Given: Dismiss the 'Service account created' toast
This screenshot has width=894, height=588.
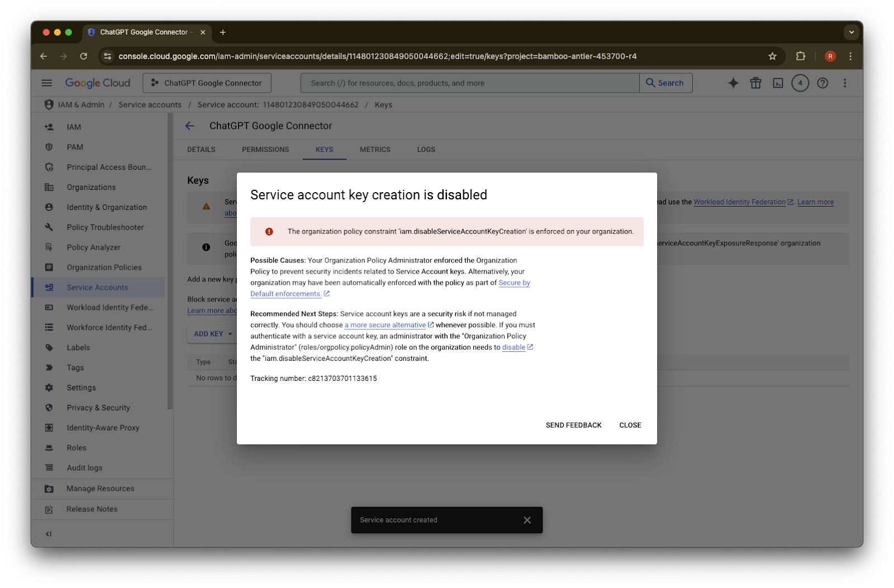Looking at the screenshot, I should point(527,520).
